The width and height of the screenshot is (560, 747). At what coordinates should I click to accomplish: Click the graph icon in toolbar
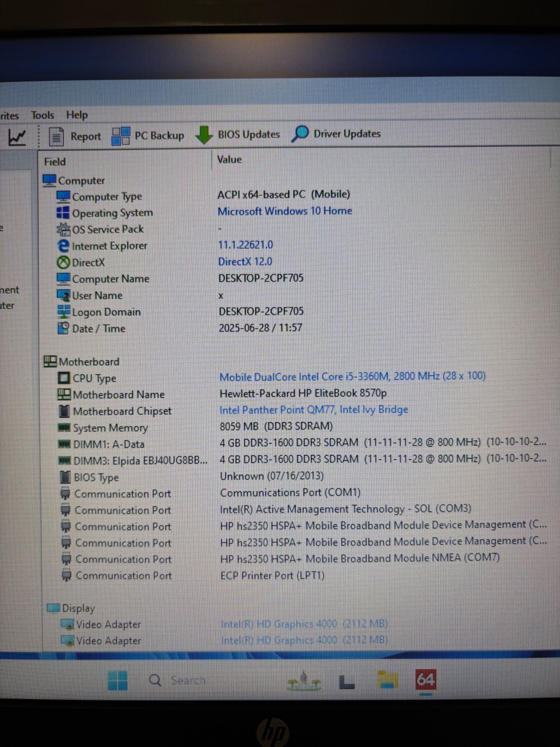(x=17, y=138)
